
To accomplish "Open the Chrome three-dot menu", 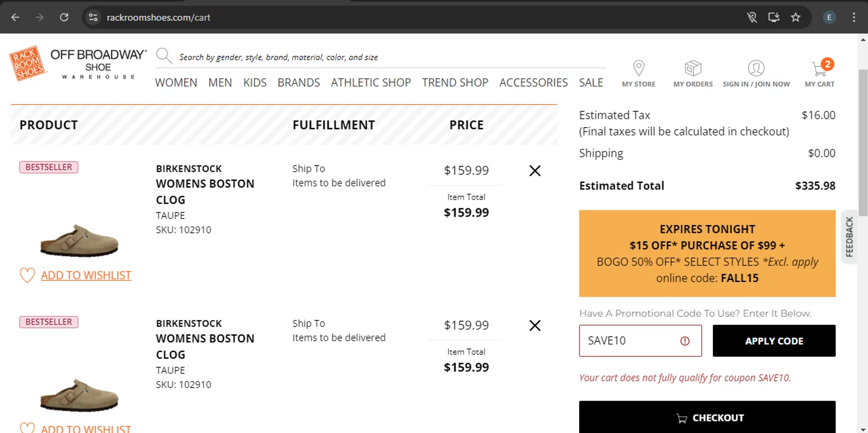I will 854,17.
